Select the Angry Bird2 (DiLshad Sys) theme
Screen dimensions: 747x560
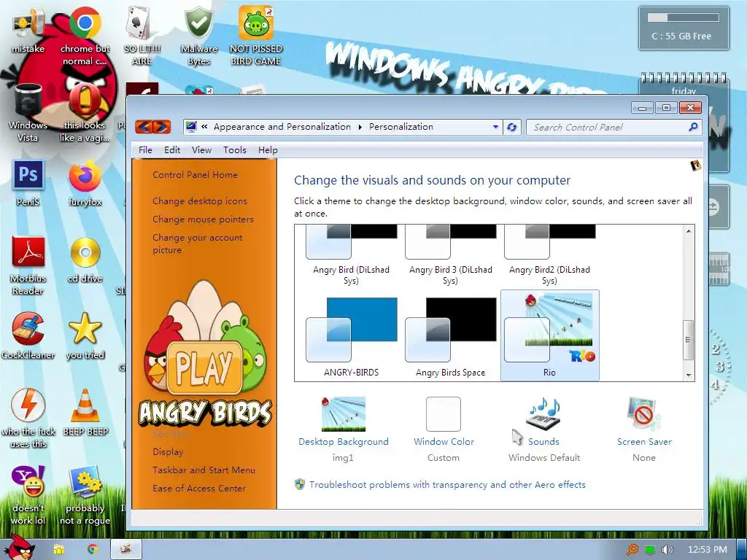[x=549, y=255]
